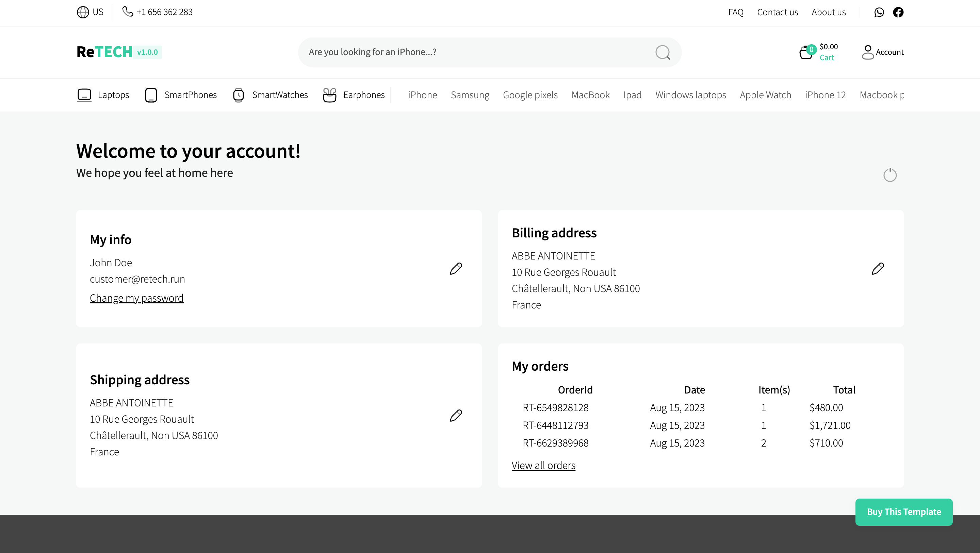Open Google pixels quick link
Screen dimensions: 980x553
click(530, 95)
